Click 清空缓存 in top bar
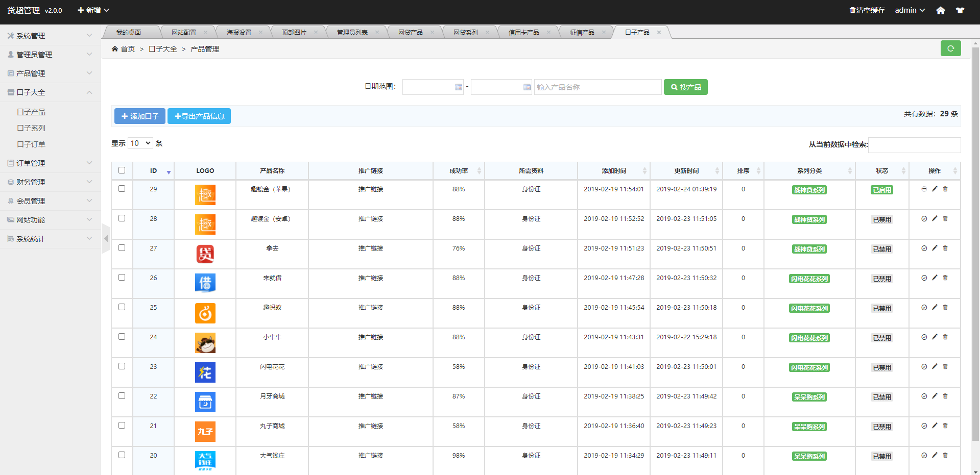The height and width of the screenshot is (475, 980). 867,10
